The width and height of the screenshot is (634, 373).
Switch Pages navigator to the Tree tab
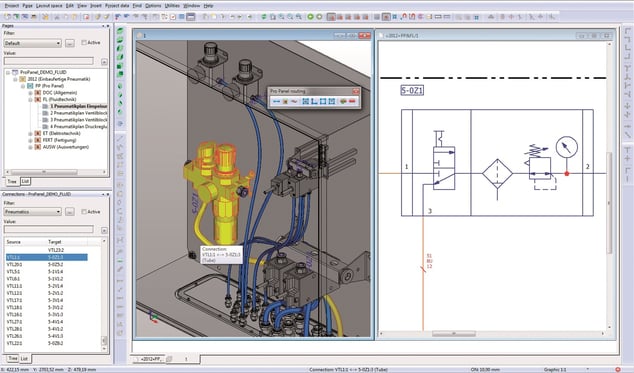click(12, 182)
